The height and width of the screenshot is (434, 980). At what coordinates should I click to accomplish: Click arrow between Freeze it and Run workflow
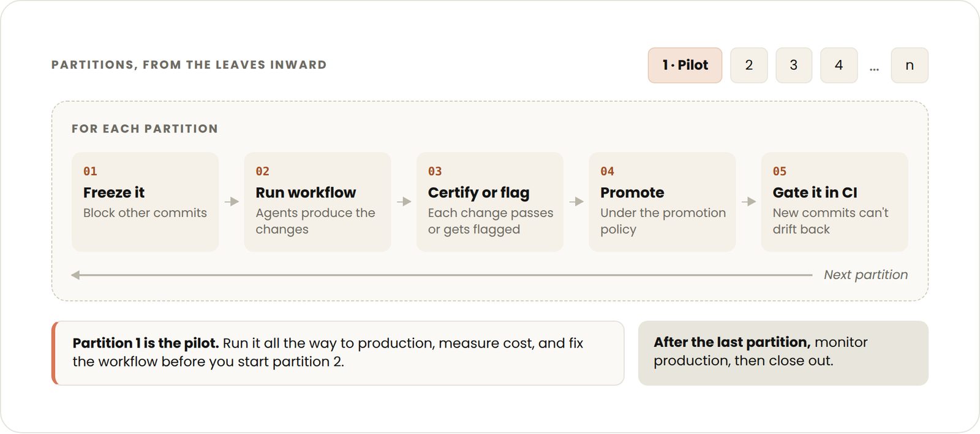coord(232,202)
